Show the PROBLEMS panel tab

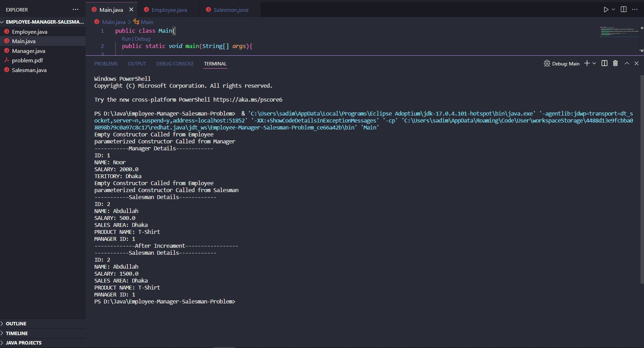106,64
